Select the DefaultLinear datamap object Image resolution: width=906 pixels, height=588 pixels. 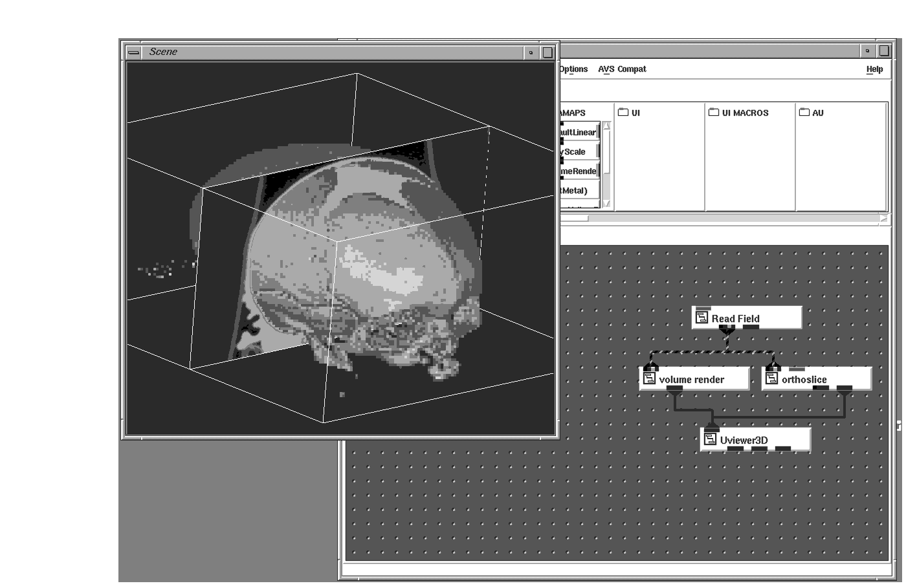[x=578, y=133]
